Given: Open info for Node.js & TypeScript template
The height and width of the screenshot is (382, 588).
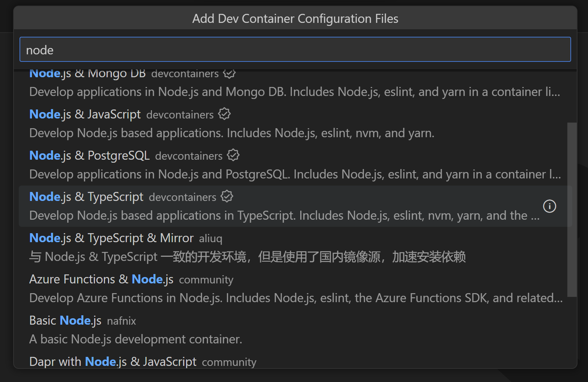Looking at the screenshot, I should pos(549,206).
